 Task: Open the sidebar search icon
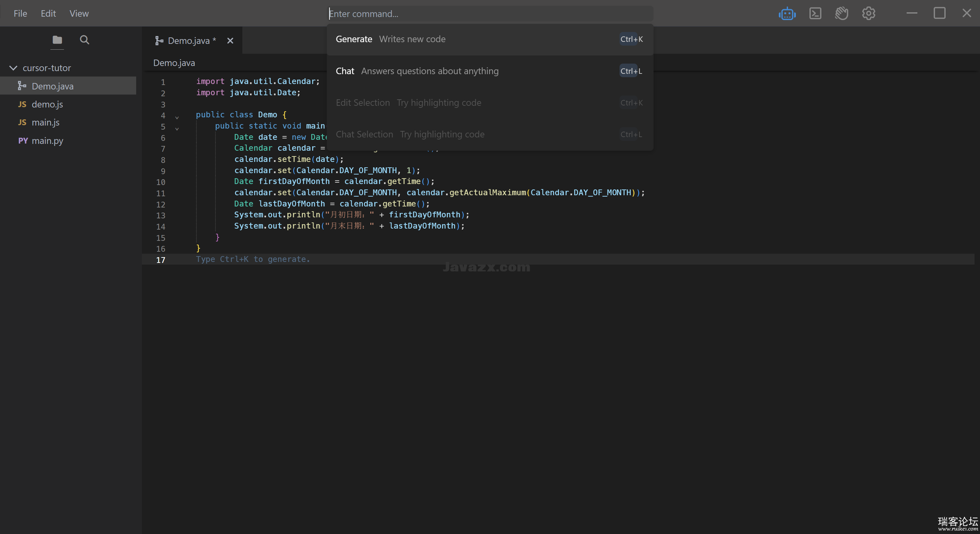coord(84,40)
